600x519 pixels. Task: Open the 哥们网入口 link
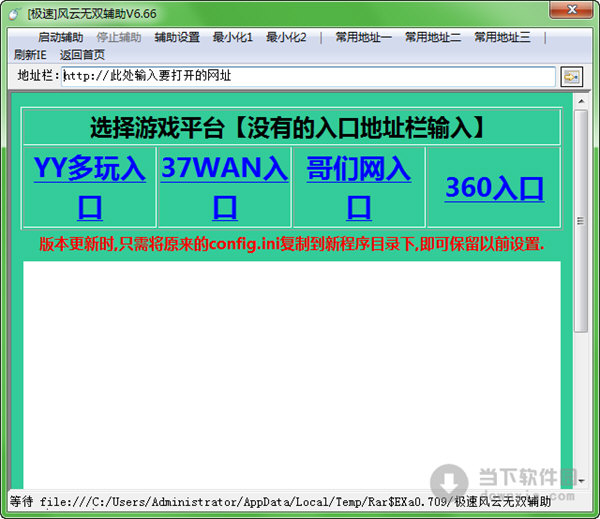tap(359, 188)
